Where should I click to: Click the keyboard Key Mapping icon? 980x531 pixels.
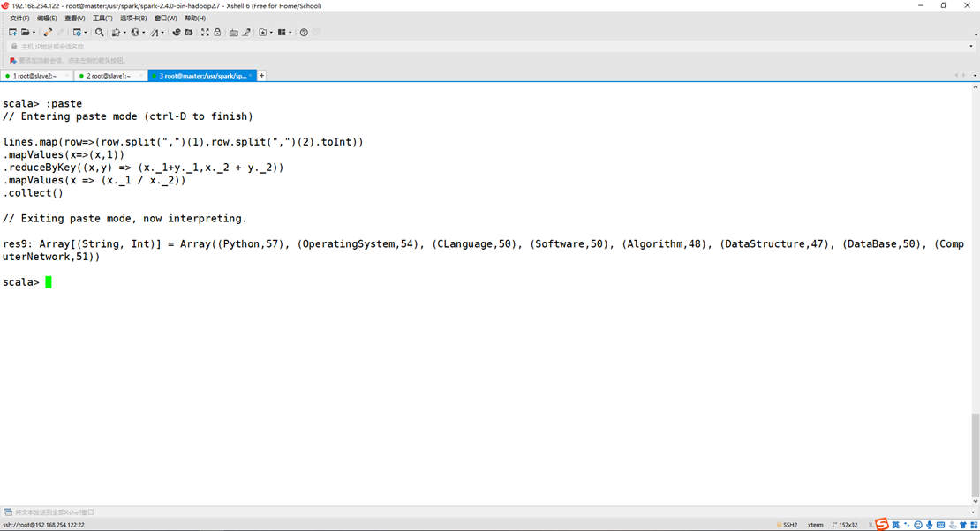tap(234, 33)
